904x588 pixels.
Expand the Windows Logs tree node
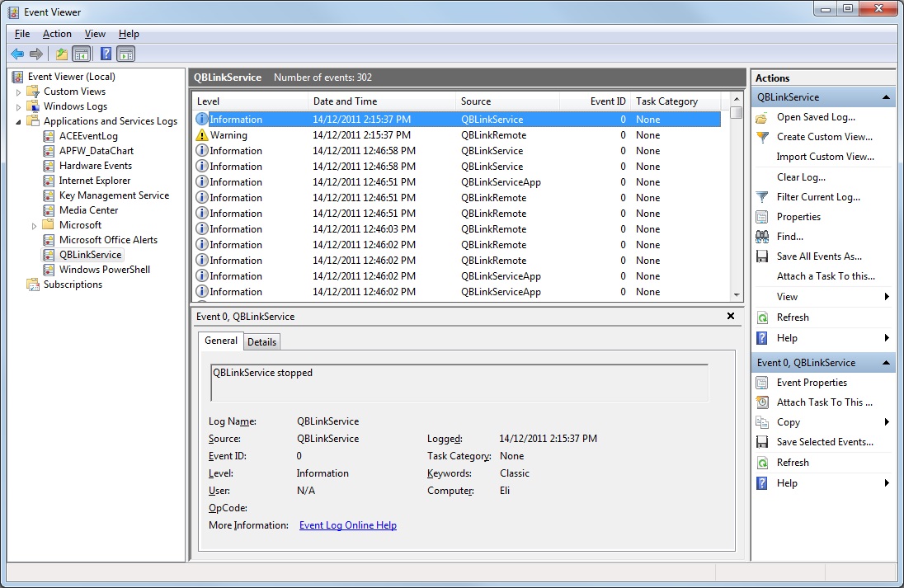pos(18,107)
